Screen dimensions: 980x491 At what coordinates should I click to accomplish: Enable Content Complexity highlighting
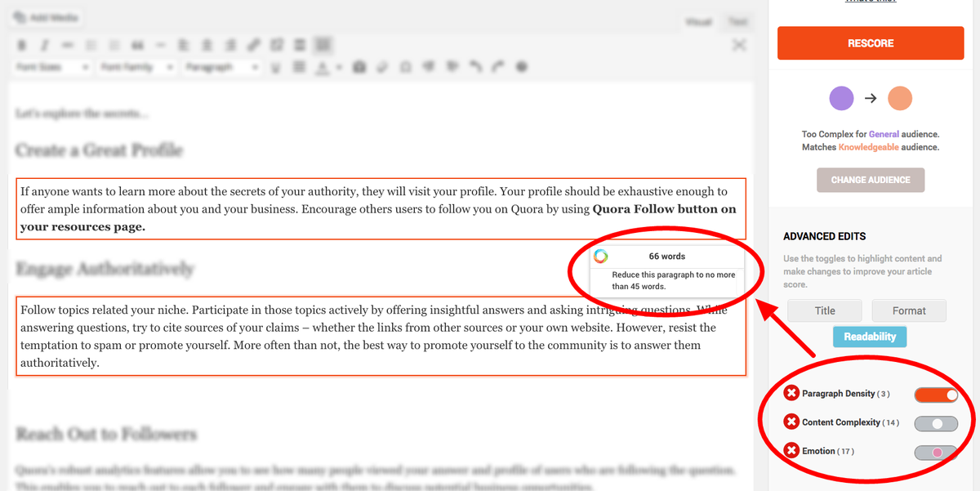pos(936,423)
